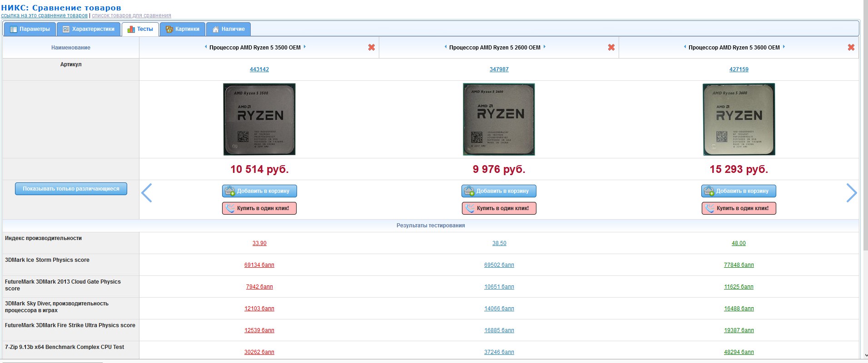Select the Тесты tab
Image resolution: width=868 pixels, height=363 pixels.
point(140,29)
